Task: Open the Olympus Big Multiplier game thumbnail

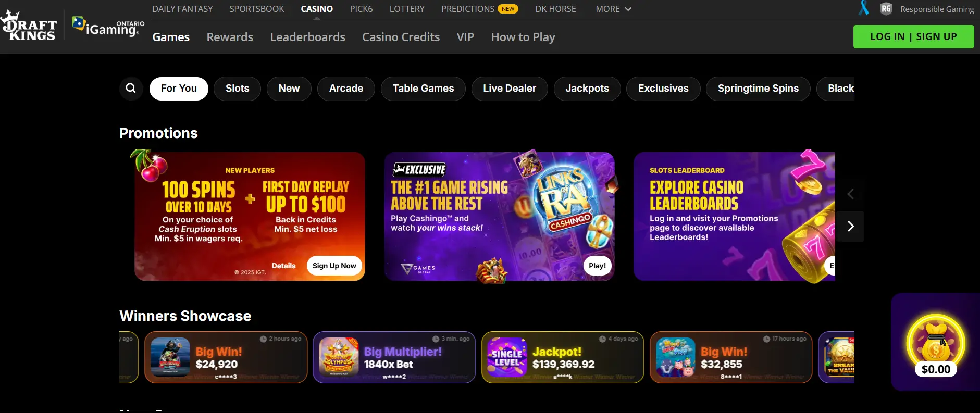Action: tap(339, 357)
